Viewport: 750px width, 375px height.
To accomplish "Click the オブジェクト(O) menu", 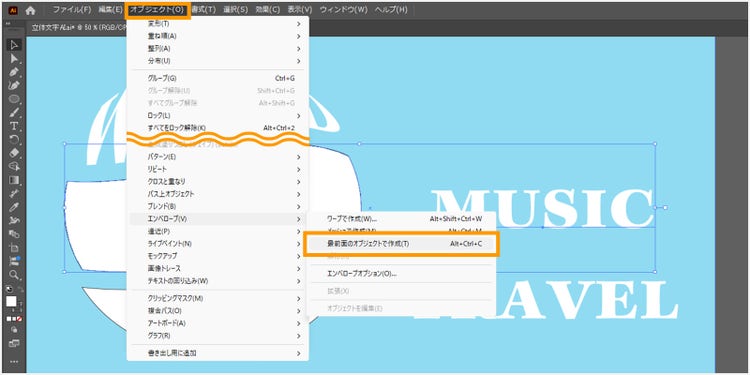I will tap(158, 10).
